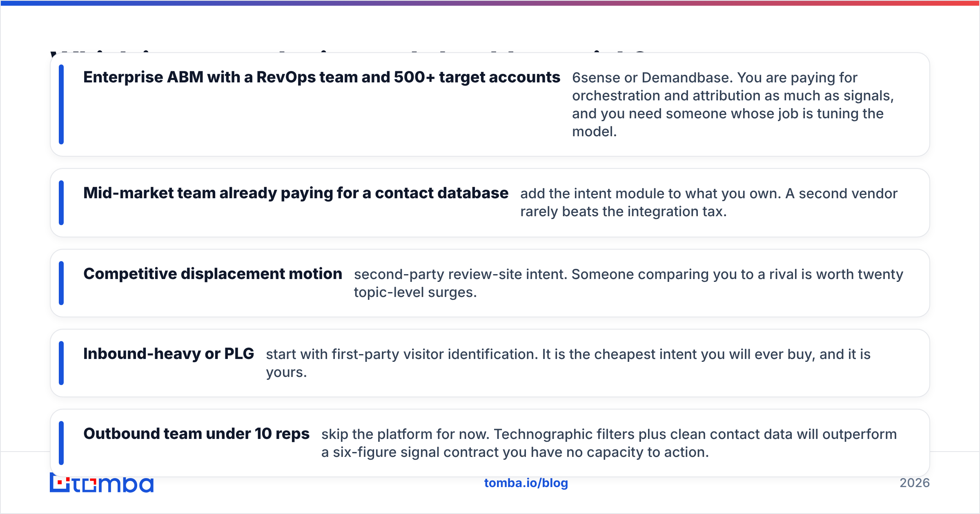The image size is (980, 514).
Task: Select the 'Competitive displacement motion' heading
Action: pos(213,274)
